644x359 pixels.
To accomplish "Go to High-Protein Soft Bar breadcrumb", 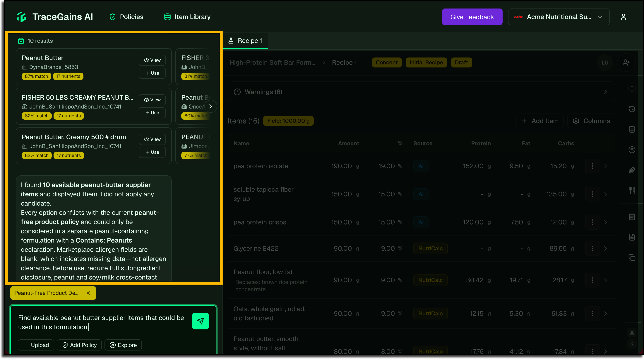I will click(x=272, y=62).
